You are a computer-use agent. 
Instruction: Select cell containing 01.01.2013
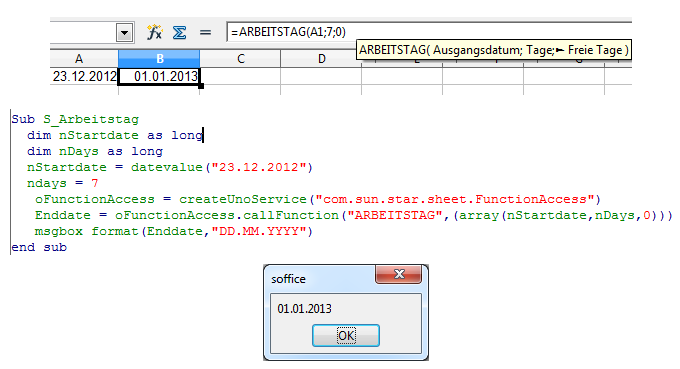pos(159,76)
